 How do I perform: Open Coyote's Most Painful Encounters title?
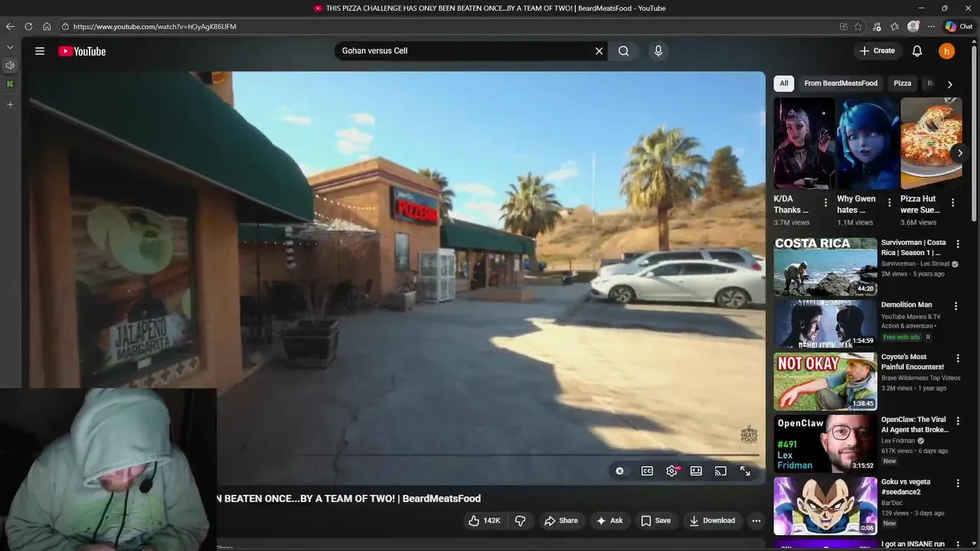pyautogui.click(x=913, y=362)
